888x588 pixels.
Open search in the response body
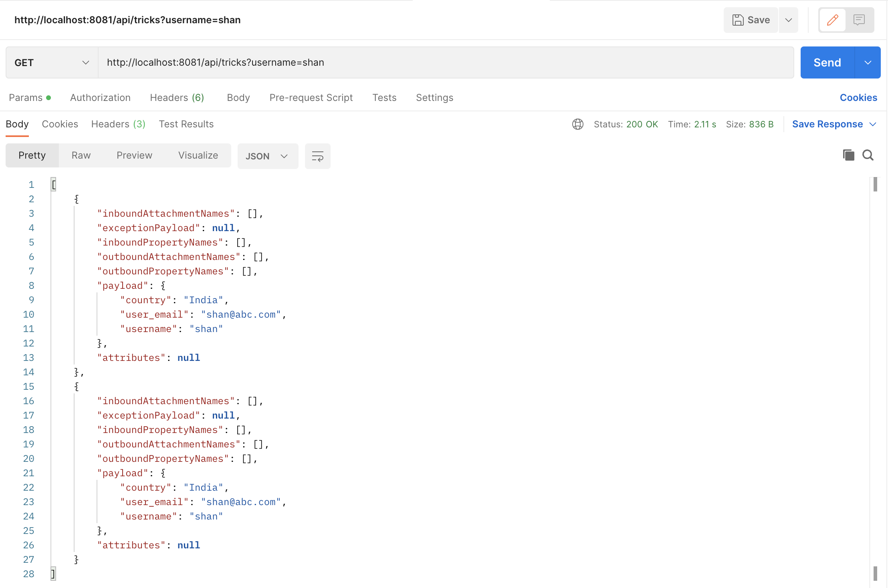point(868,155)
